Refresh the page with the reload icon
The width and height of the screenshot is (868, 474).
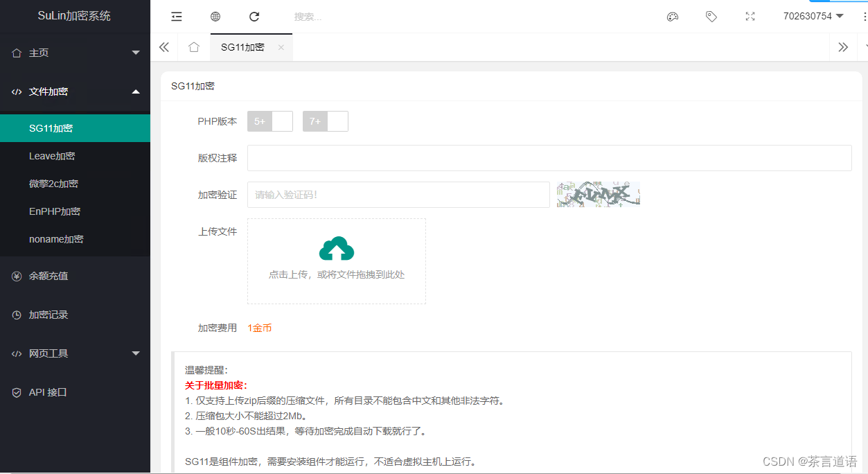(254, 17)
